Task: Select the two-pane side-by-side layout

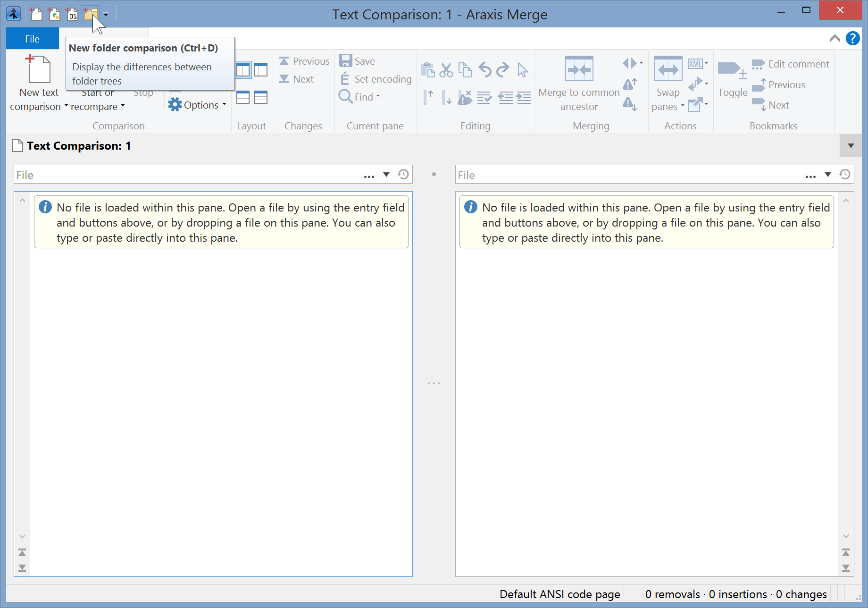Action: click(x=242, y=70)
